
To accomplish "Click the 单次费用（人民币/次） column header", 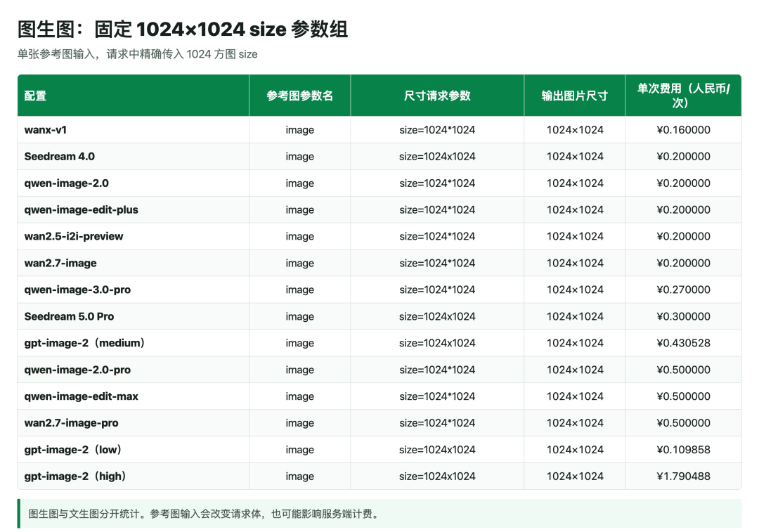I will click(x=683, y=96).
